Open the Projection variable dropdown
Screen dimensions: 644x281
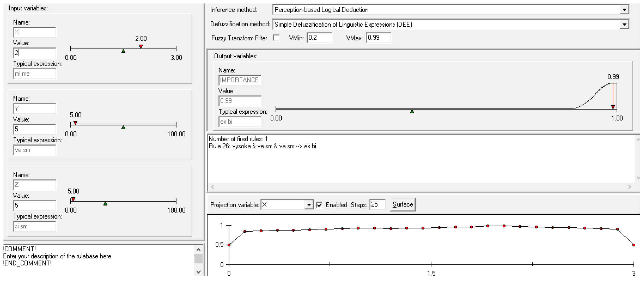point(309,205)
